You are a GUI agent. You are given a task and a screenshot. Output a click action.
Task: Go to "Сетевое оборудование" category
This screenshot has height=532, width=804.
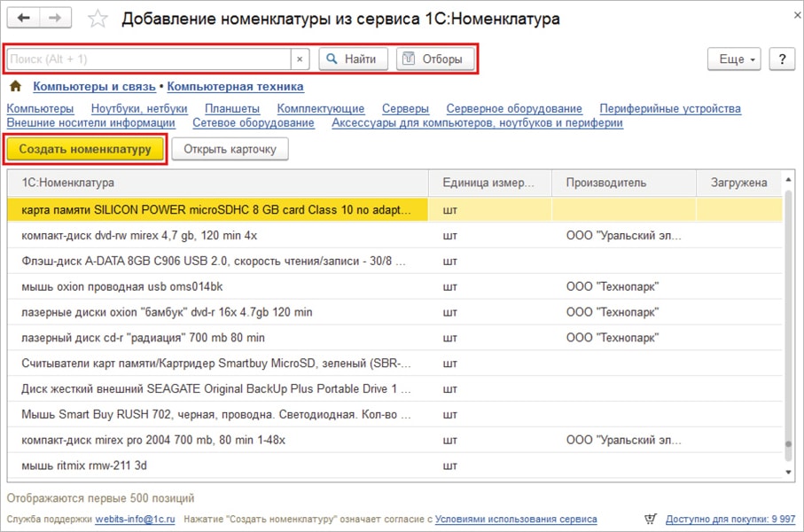(x=254, y=123)
